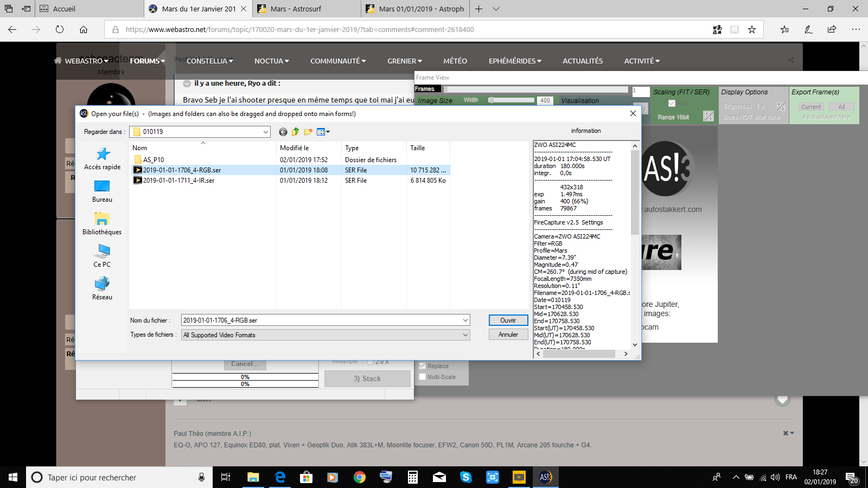868x488 pixels.
Task: Select Accès rapide in the places sidebar
Action: coord(102,159)
